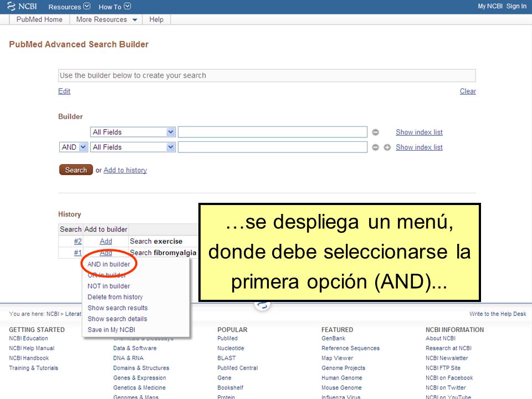Open BLAST link
This screenshot has height=399, width=532.
[x=226, y=358]
